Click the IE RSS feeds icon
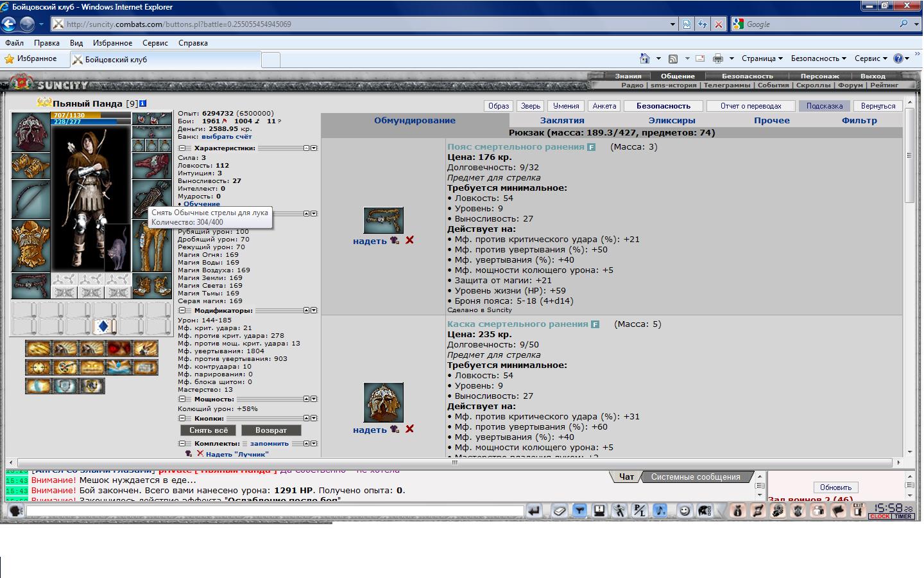 (x=673, y=58)
